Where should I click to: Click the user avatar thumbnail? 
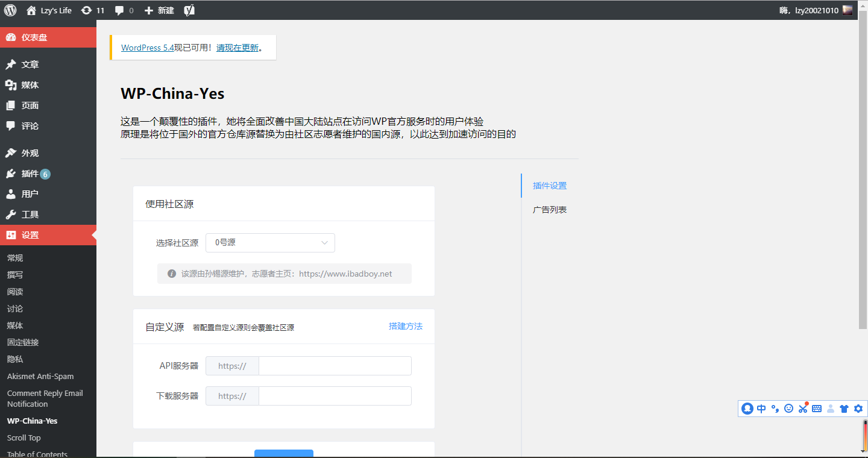tap(848, 10)
